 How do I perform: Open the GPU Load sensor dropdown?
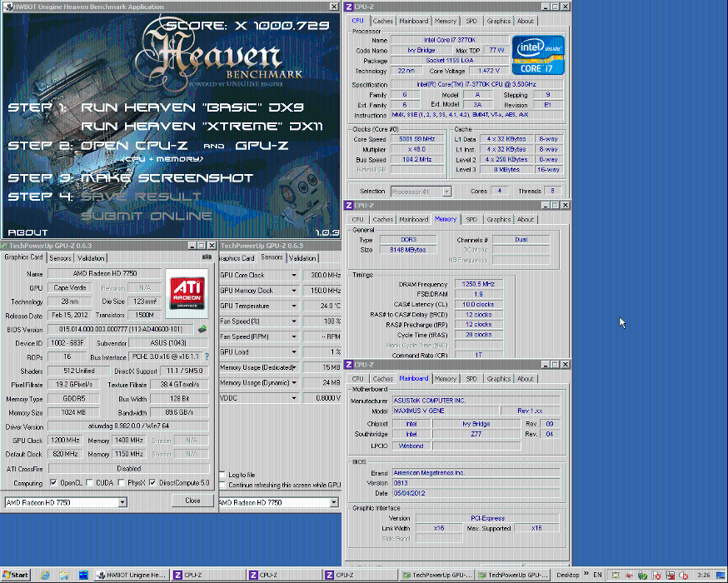pos(294,351)
